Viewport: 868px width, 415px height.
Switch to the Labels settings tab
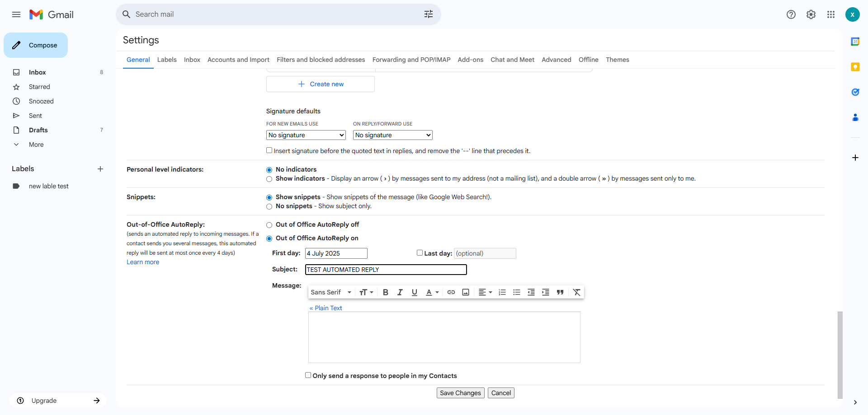pos(167,60)
